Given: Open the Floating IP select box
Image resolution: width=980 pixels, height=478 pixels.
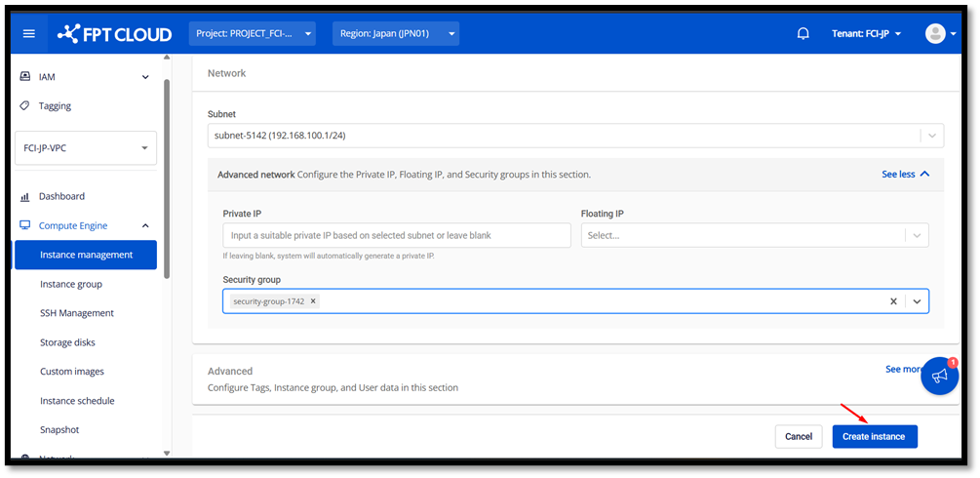Looking at the screenshot, I should [x=754, y=235].
